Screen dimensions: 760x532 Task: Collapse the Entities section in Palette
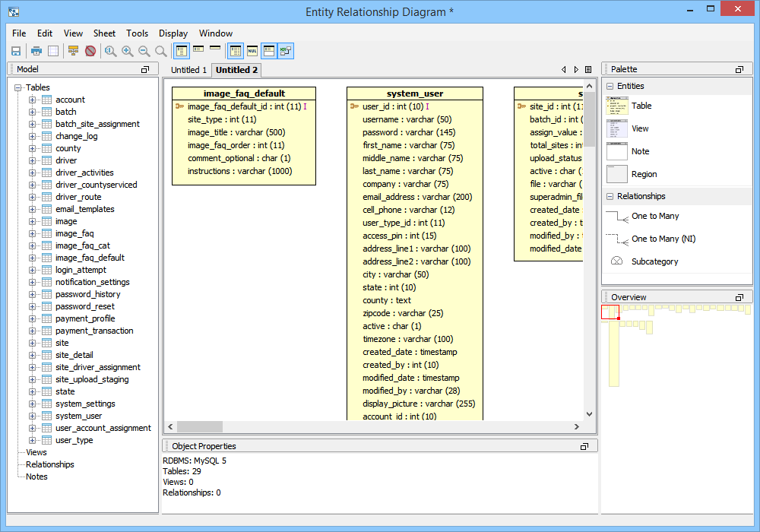[610, 86]
